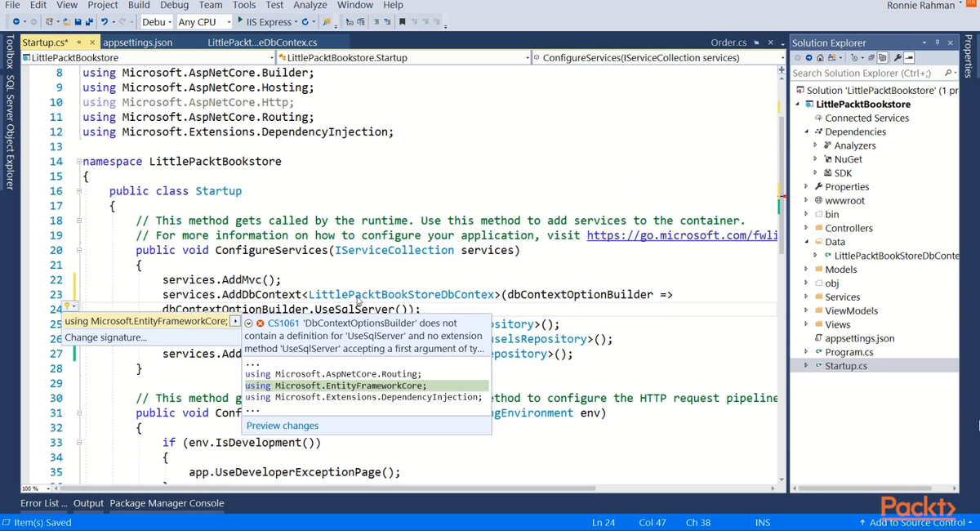
Task: Expand the Controllers folder
Action: click(806, 228)
